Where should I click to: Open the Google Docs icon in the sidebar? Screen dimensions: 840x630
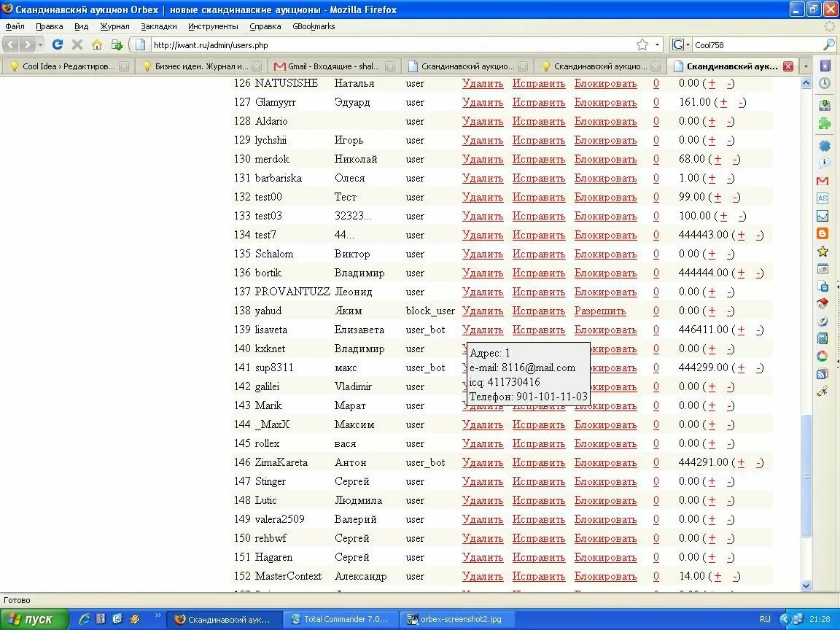point(822,286)
